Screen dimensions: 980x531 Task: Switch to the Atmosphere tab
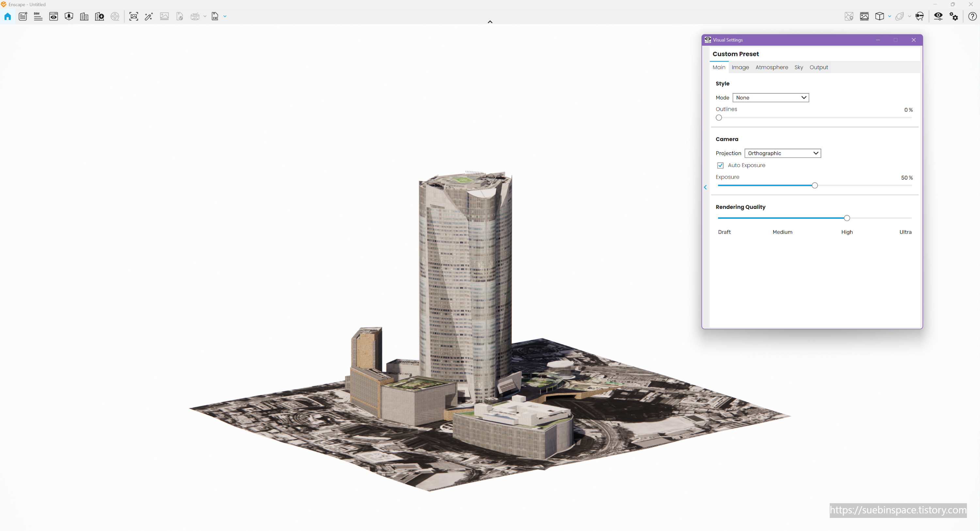pos(772,67)
